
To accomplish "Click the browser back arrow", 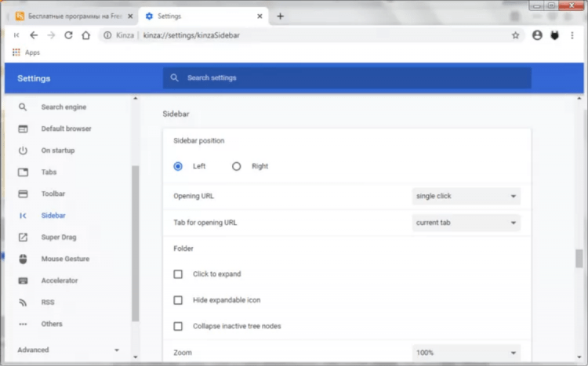I will [34, 35].
